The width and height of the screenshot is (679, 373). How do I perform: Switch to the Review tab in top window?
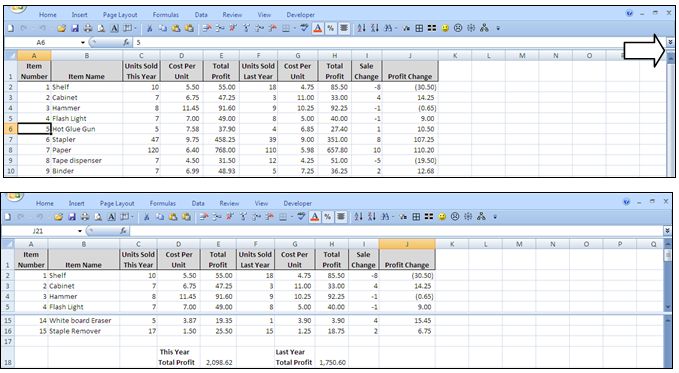[x=232, y=15]
